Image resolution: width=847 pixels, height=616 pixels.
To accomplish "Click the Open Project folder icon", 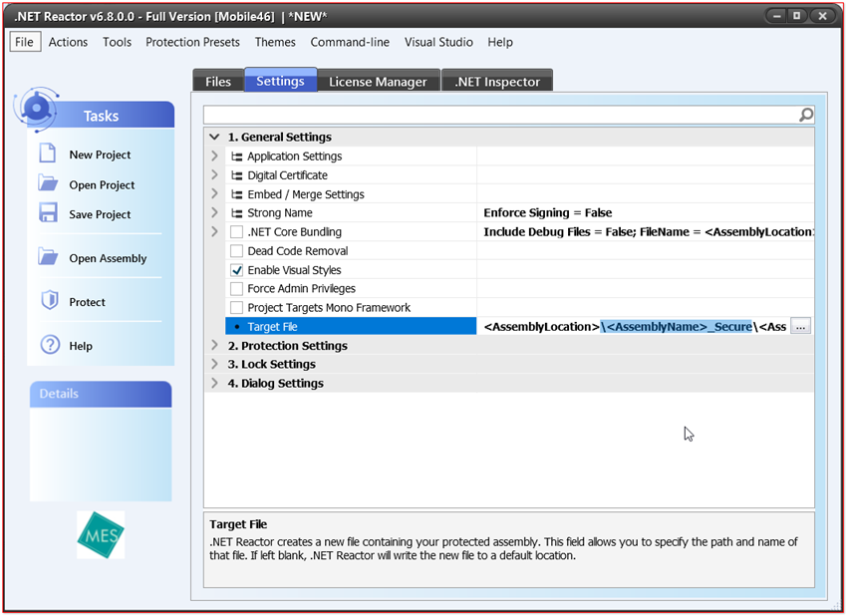I will [48, 183].
